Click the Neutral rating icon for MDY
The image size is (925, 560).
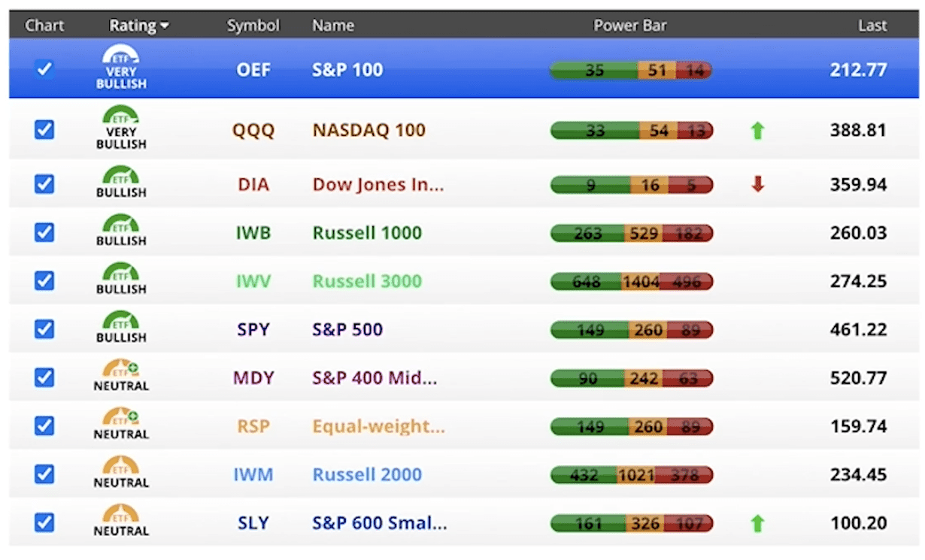pos(121,375)
